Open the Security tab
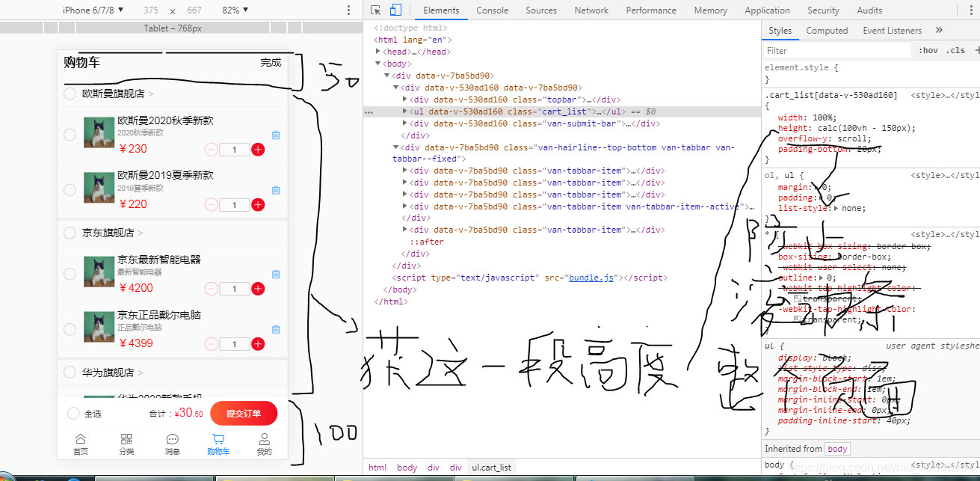The image size is (980, 481). point(823,10)
